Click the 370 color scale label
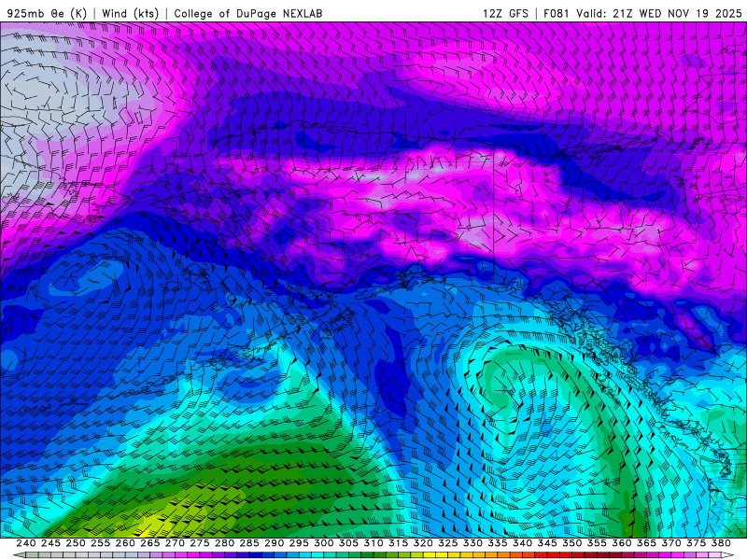 point(671,543)
